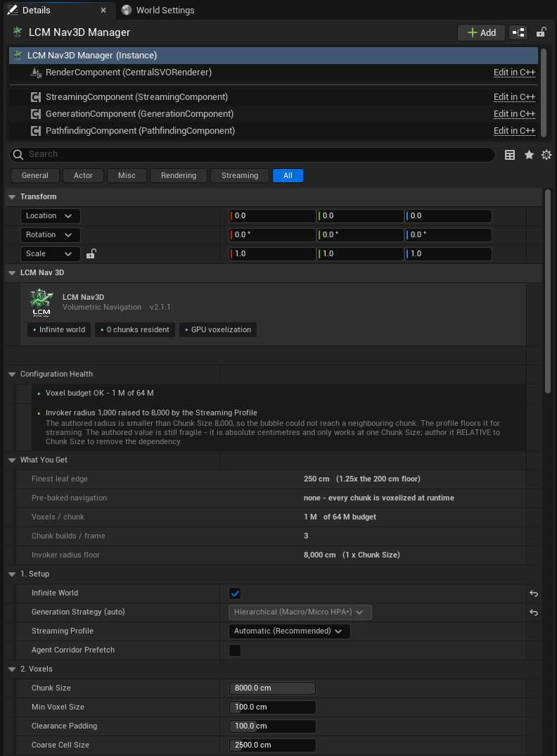Select the Actor filter tab
557x756 pixels.
pos(84,175)
